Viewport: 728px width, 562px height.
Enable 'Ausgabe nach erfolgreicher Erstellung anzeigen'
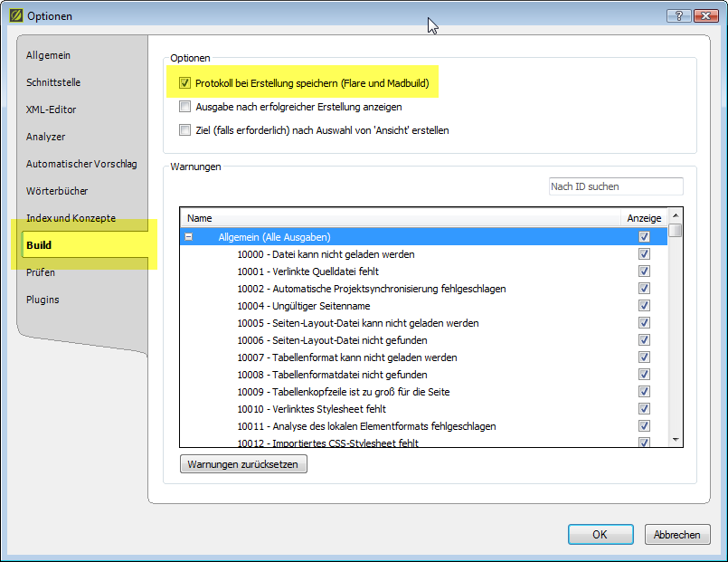tap(184, 107)
